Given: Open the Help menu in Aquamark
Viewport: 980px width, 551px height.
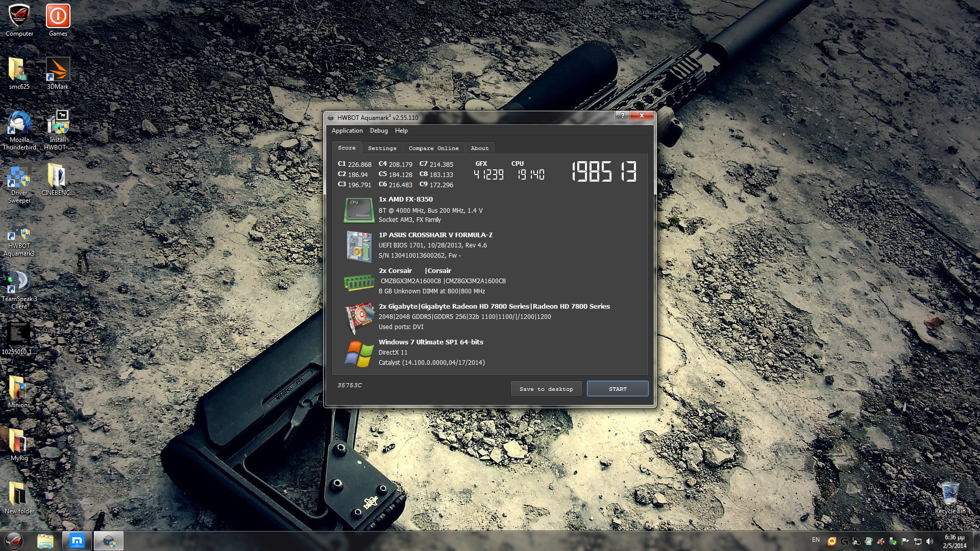Looking at the screenshot, I should point(401,131).
